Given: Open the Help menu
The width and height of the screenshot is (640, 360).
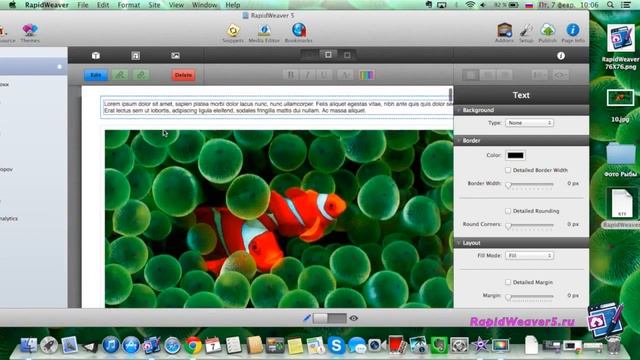Looking at the screenshot, I should 233,5.
